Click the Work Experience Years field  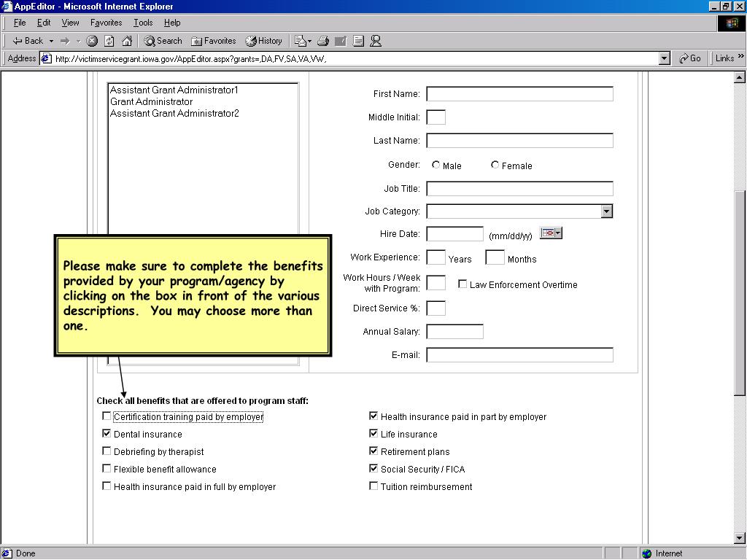(436, 257)
